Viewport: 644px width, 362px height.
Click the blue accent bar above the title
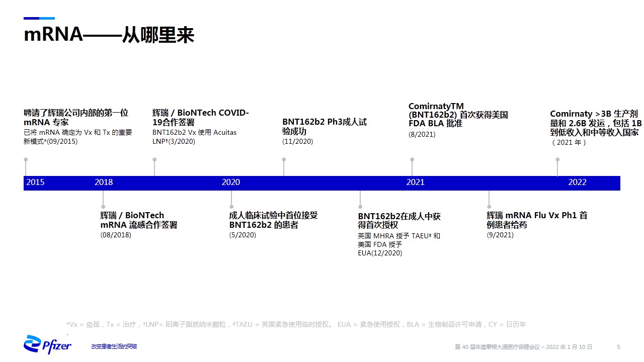tap(39, 18)
